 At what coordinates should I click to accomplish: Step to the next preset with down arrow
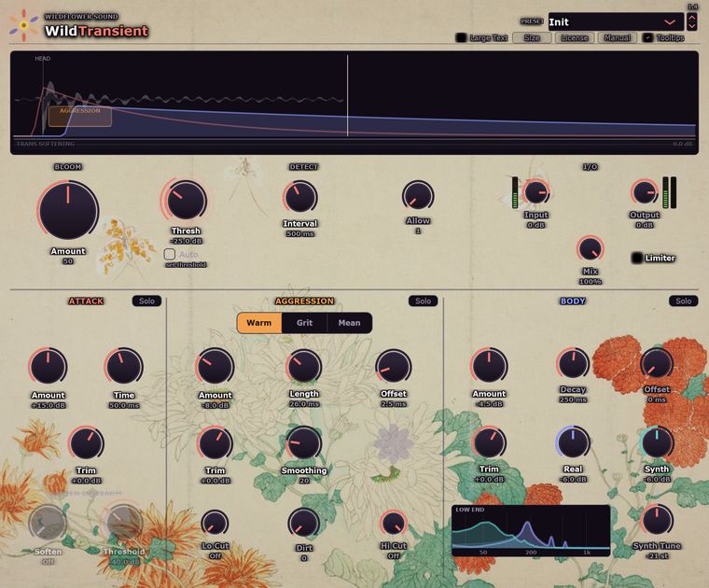point(692,26)
